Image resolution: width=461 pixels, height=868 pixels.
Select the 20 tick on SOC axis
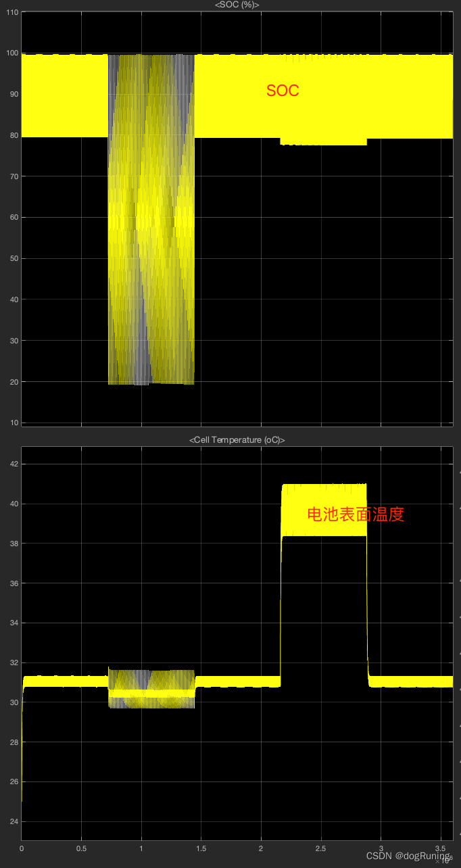coord(14,382)
